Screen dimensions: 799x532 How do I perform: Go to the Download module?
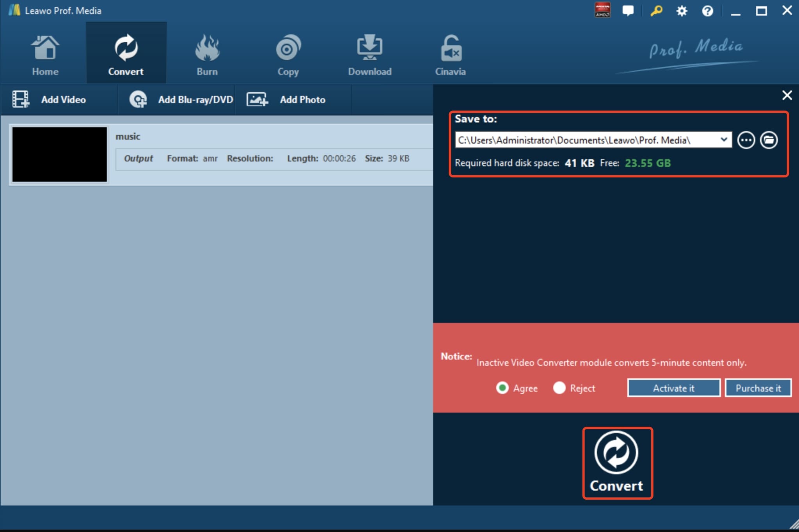(369, 55)
